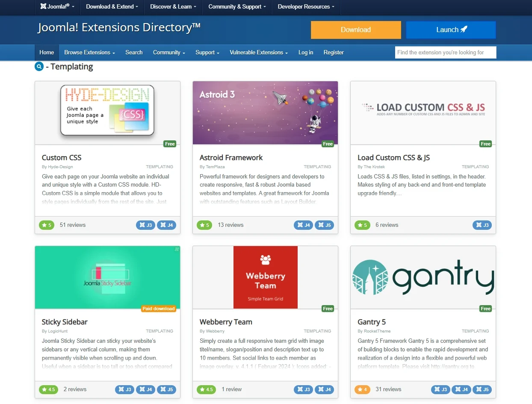Open the Astroid 3 banner image

click(x=265, y=113)
